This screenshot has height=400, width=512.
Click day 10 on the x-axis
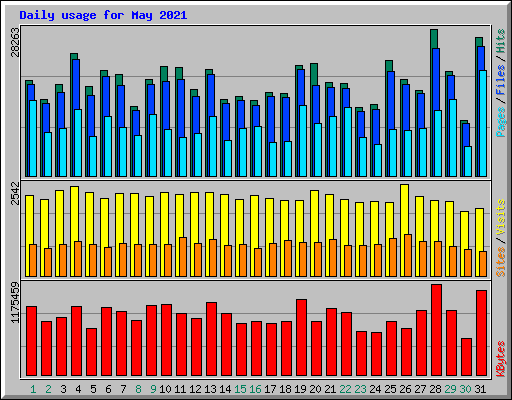[x=165, y=389]
